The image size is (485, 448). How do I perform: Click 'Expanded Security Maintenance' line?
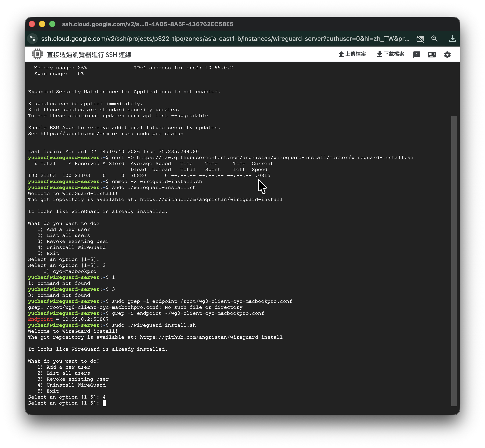point(124,92)
